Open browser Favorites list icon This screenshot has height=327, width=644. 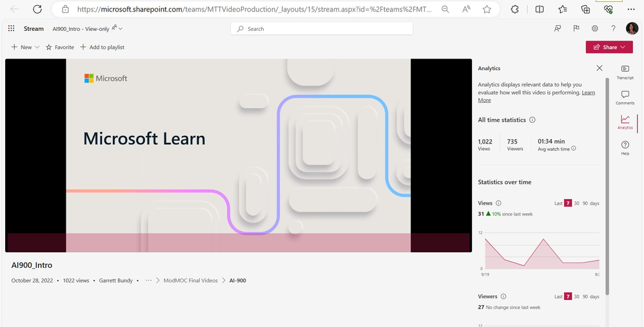point(563,9)
